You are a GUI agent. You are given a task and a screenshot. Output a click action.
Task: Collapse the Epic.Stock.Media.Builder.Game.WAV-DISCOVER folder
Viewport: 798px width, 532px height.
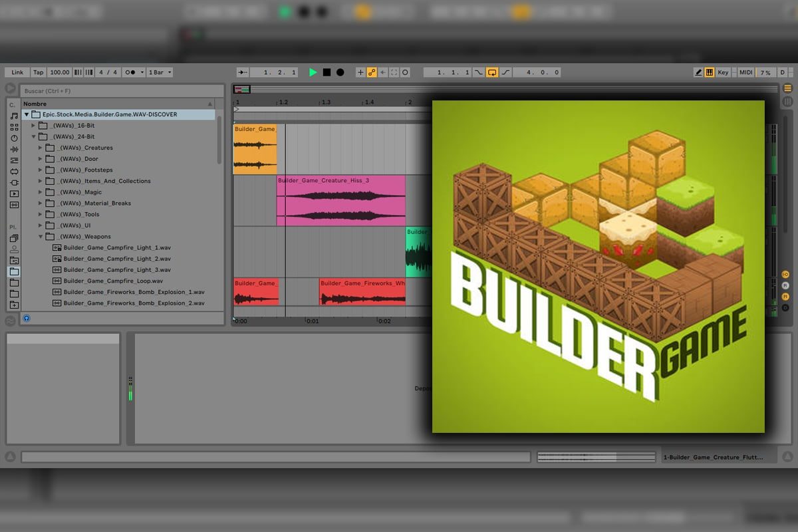click(28, 114)
